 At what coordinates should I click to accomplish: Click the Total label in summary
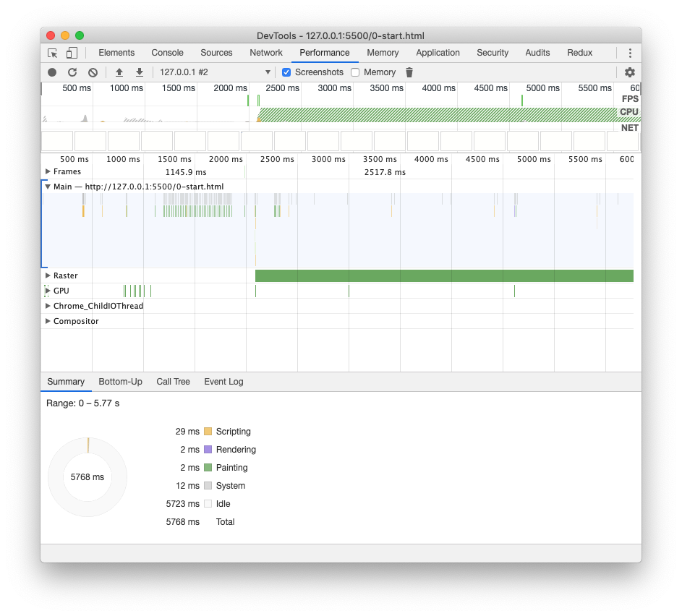[x=226, y=522]
